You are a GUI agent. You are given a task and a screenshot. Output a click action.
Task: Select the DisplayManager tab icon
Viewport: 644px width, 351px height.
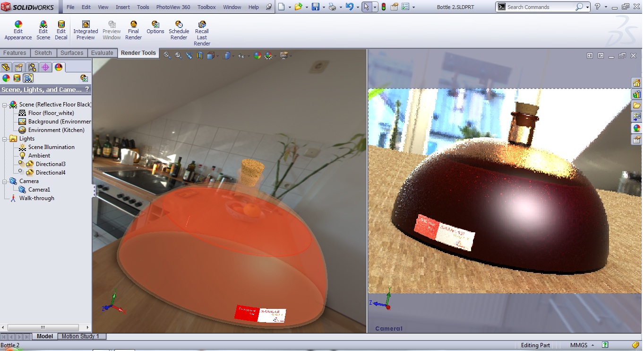[59, 67]
